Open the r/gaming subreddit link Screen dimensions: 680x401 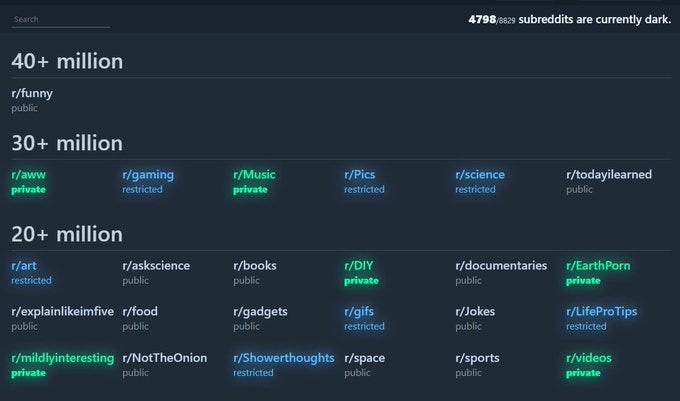tap(148, 175)
